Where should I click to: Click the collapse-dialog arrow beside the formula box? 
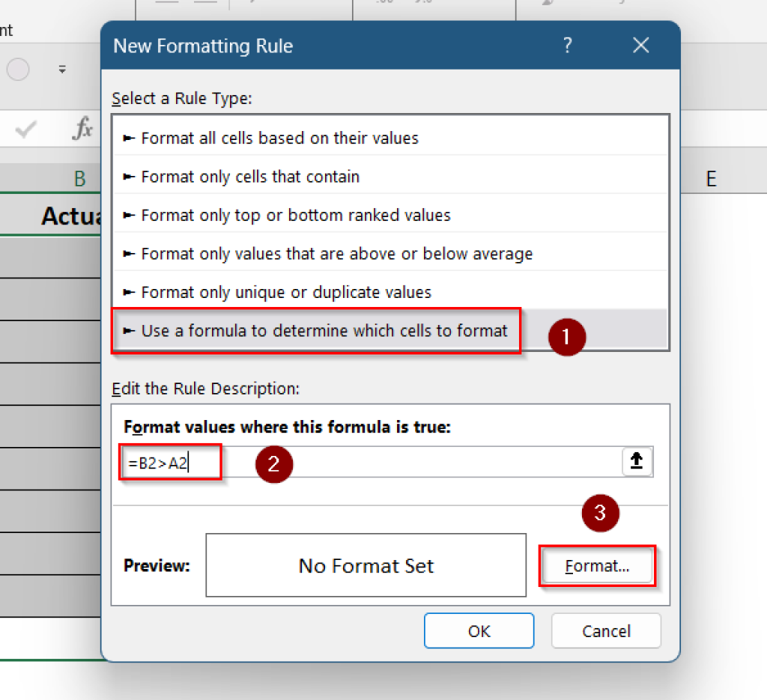(637, 462)
